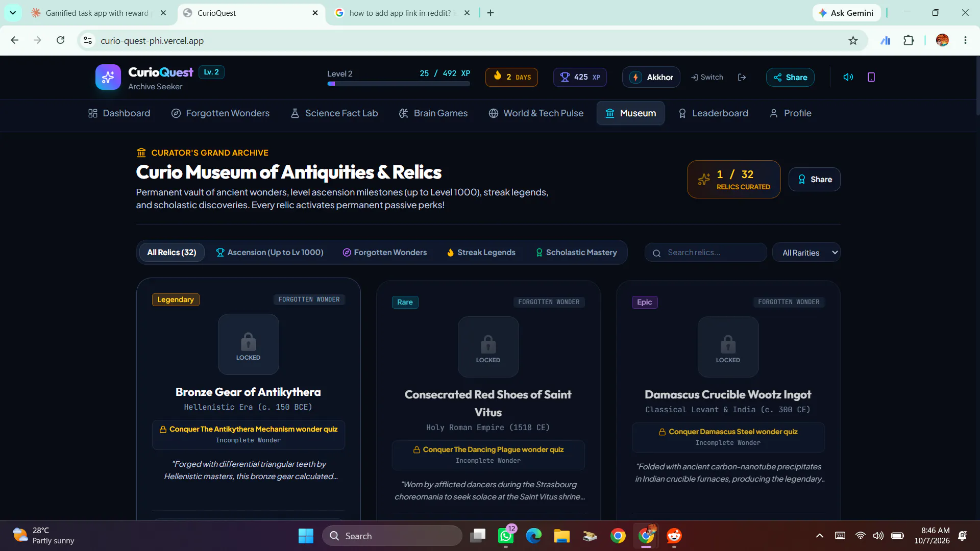Open the Dashboard tab
This screenshot has width=980, height=551.
coord(119,113)
